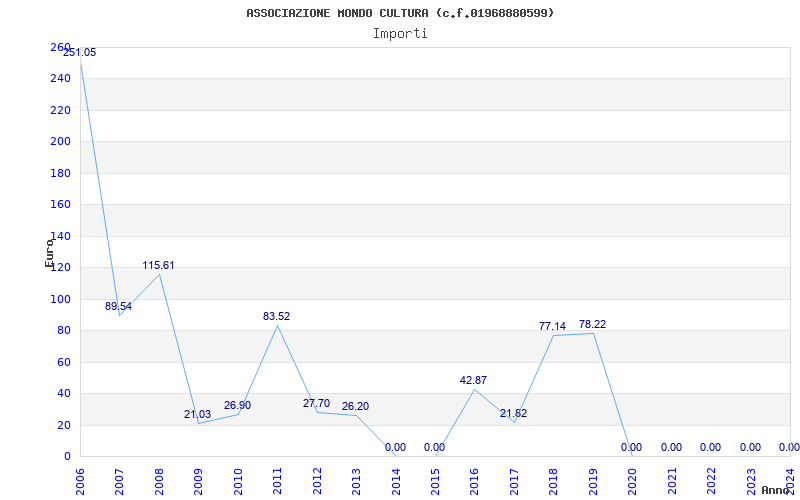Click the 100 value on Euro axis

coord(60,299)
